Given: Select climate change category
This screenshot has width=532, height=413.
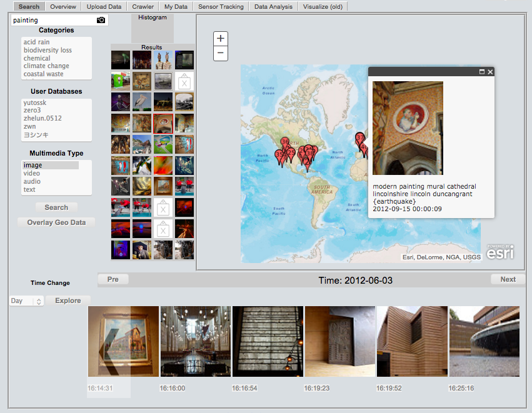Looking at the screenshot, I should pyautogui.click(x=46, y=66).
